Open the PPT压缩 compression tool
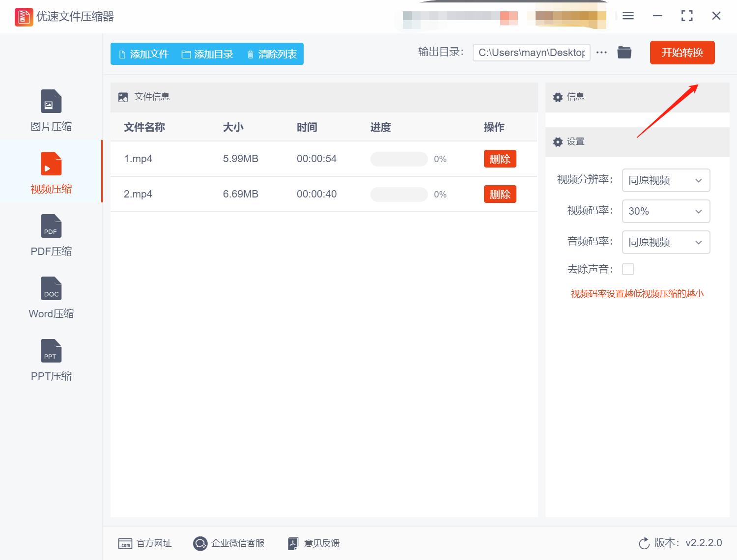This screenshot has width=737, height=560. tap(51, 360)
